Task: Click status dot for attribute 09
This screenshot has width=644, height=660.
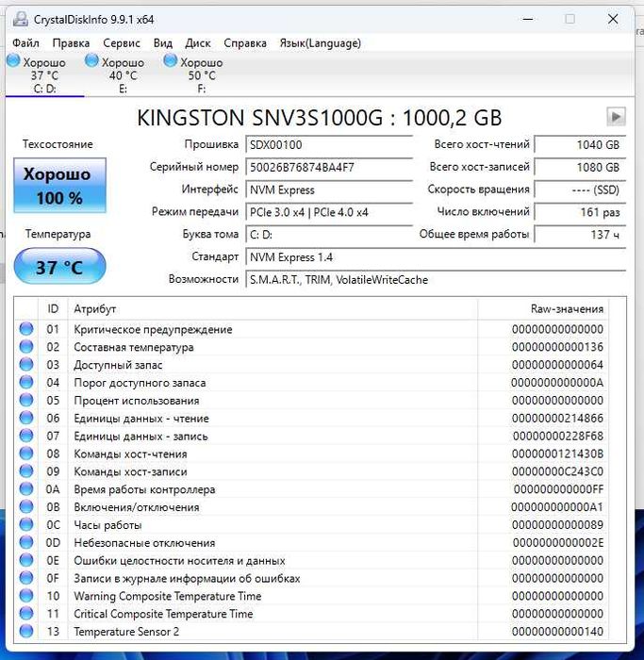Action: [x=26, y=471]
